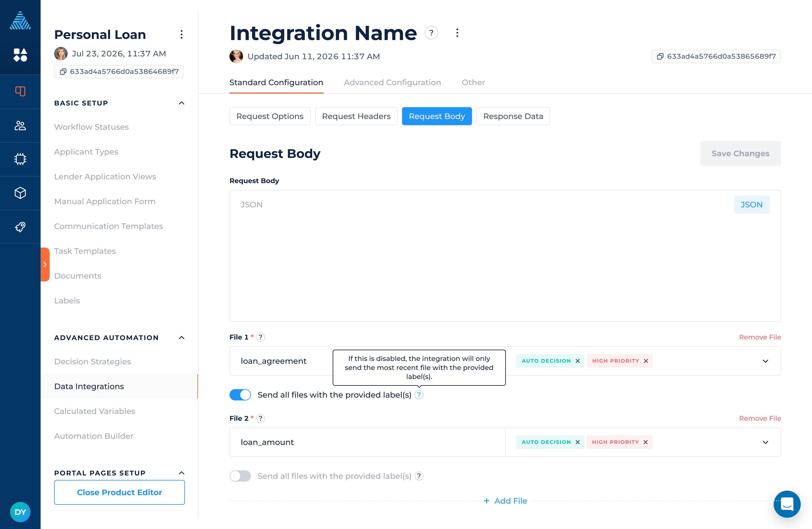
Task: Switch to Advanced Configuration tab
Action: [392, 83]
